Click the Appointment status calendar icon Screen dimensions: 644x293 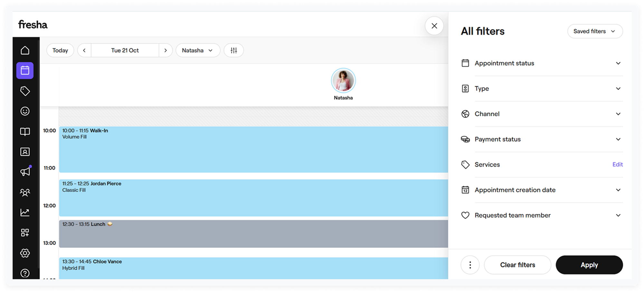[x=465, y=63]
